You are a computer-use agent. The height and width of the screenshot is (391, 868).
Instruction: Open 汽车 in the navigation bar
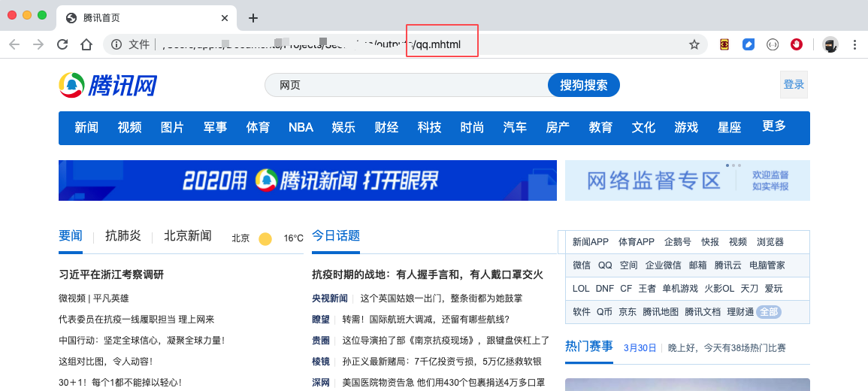click(516, 127)
